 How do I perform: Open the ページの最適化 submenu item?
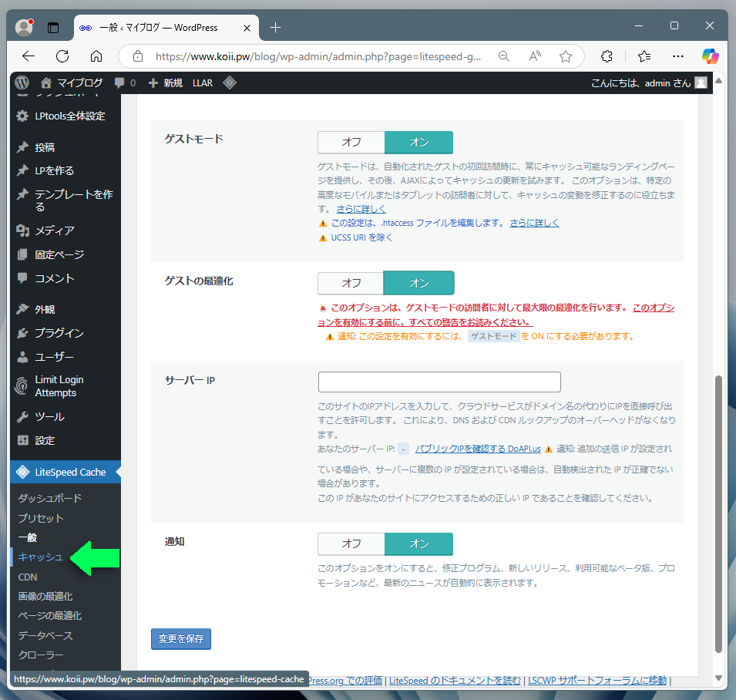(50, 615)
